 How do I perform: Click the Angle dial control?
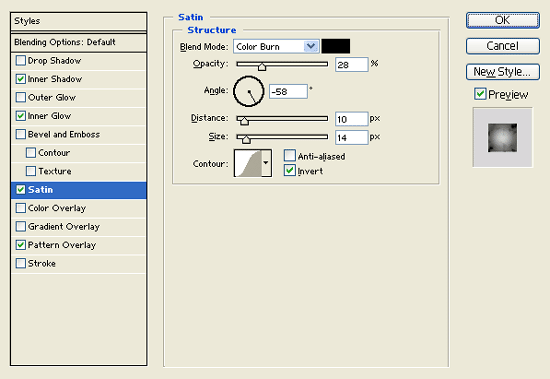pos(249,92)
